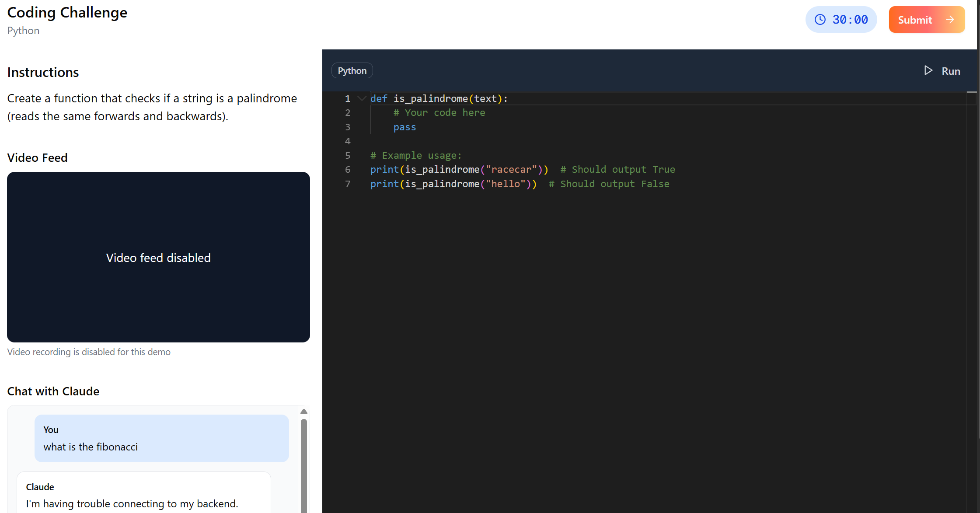Image resolution: width=980 pixels, height=513 pixels.
Task: Click the 'what is the fibonacci' chat message
Action: pyautogui.click(x=91, y=447)
